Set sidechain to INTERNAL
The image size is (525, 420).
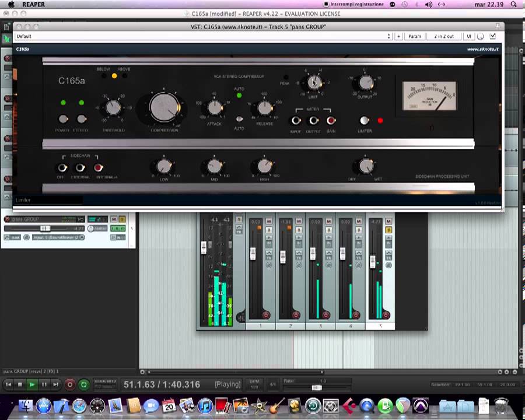(x=98, y=167)
